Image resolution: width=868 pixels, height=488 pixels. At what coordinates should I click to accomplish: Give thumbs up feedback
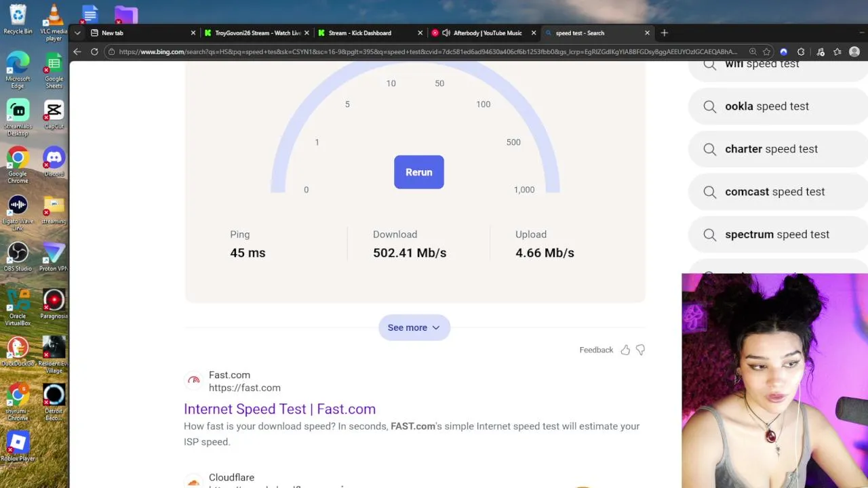pos(625,350)
